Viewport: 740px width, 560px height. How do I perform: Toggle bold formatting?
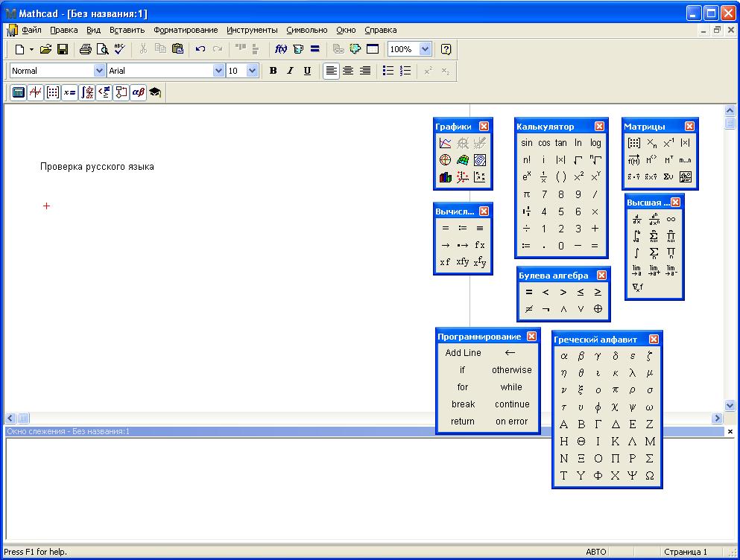pyautogui.click(x=273, y=71)
